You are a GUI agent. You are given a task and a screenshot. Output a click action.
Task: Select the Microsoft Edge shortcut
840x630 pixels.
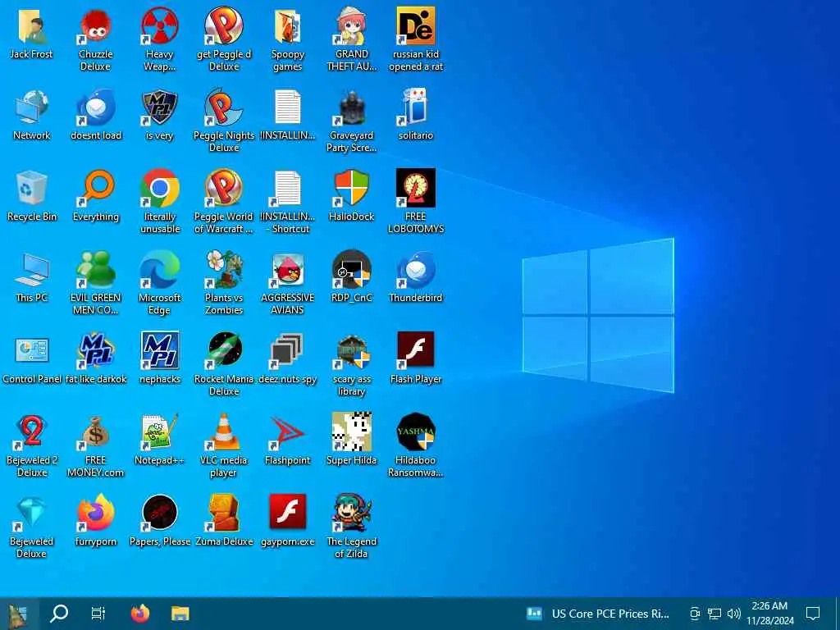pos(160,269)
